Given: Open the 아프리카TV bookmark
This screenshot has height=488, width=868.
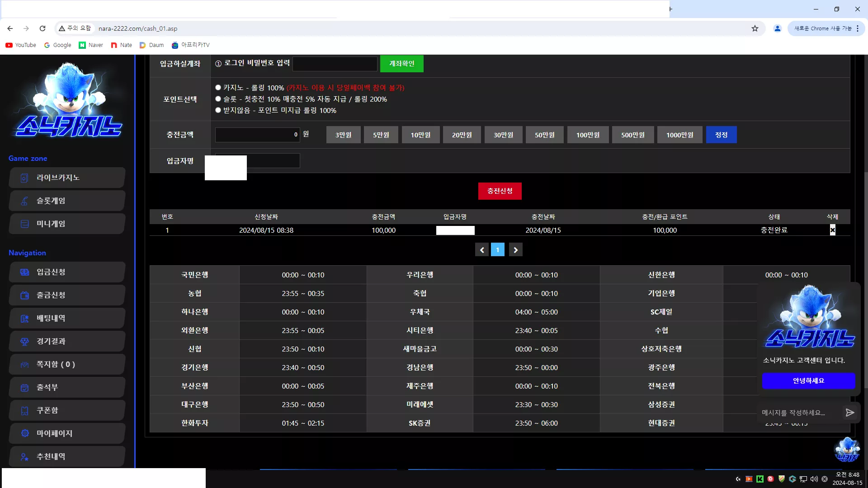Looking at the screenshot, I should click(x=191, y=45).
